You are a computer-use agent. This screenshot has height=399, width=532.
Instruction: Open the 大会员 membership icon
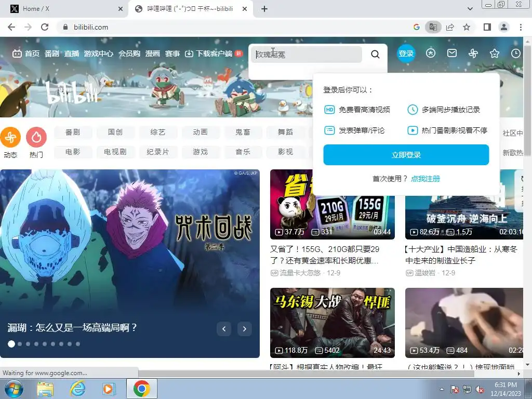coord(431,54)
